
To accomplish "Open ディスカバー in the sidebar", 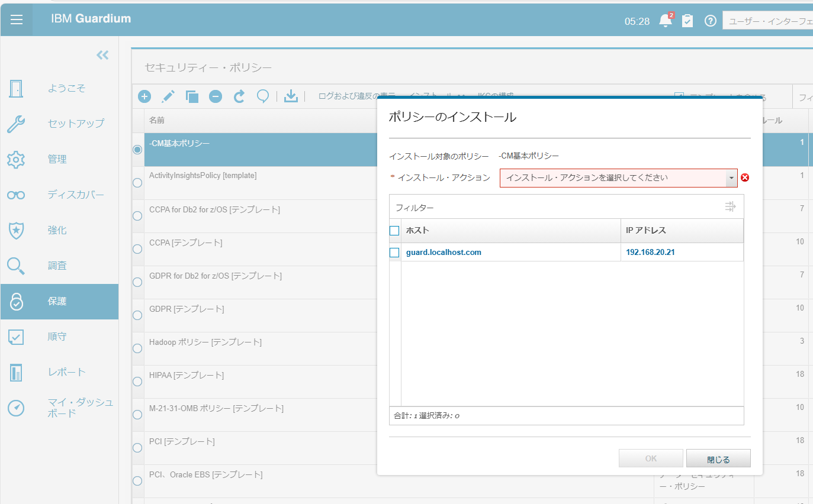I will (76, 195).
